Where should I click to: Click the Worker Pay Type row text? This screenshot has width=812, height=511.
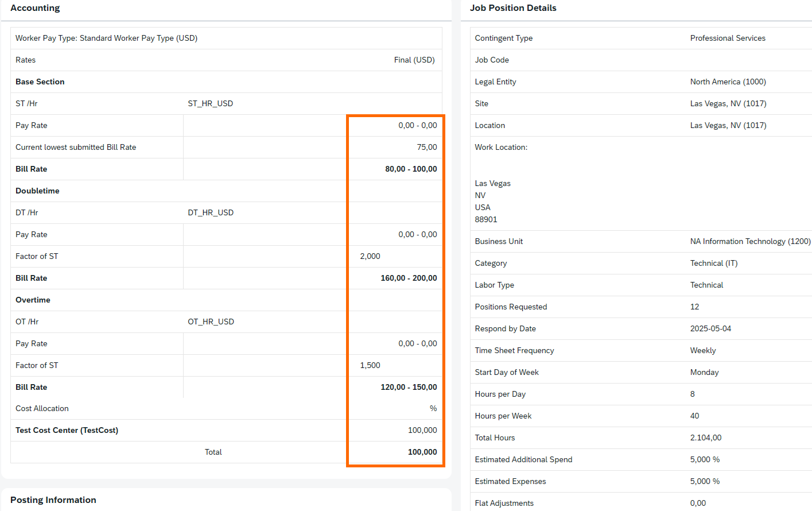[x=106, y=38]
